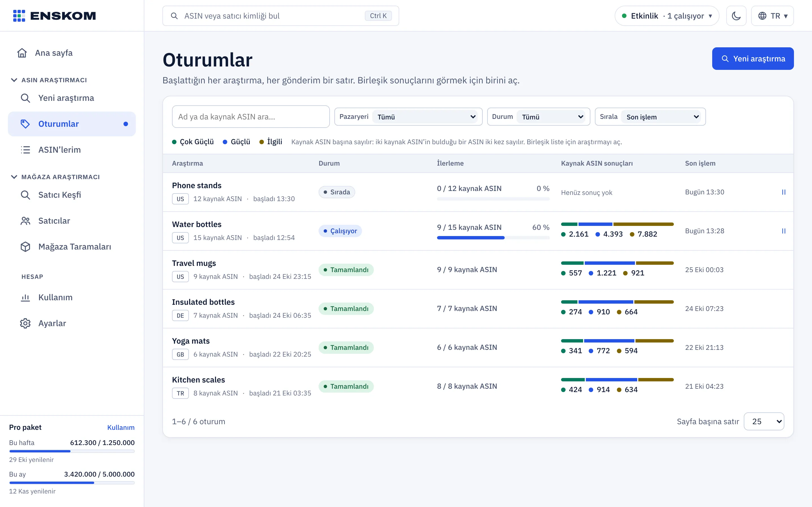Image resolution: width=812 pixels, height=507 pixels.
Task: Open the Sırala Son işlem dropdown
Action: pos(661,117)
